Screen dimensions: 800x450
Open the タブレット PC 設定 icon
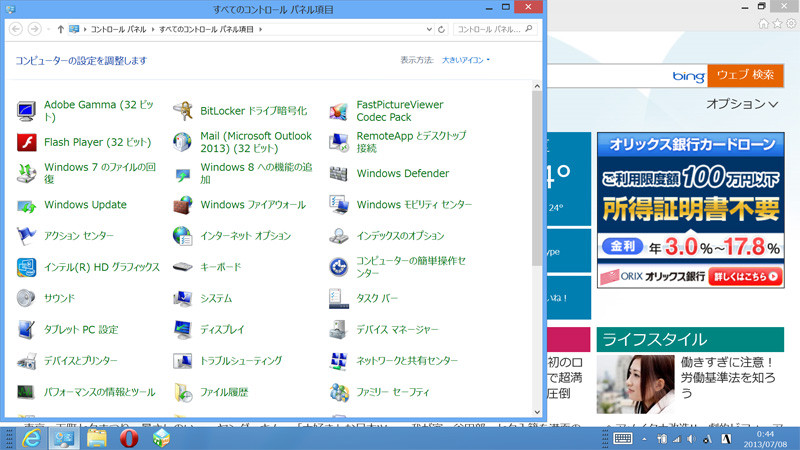(x=27, y=330)
